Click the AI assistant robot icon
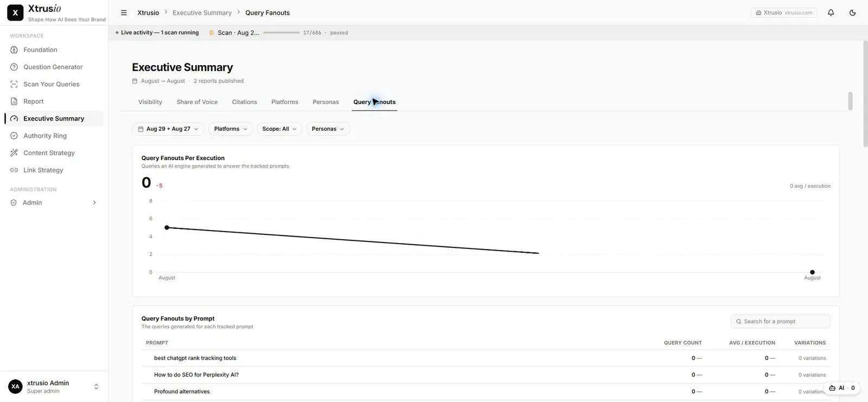This screenshot has height=402, width=868. (832, 388)
